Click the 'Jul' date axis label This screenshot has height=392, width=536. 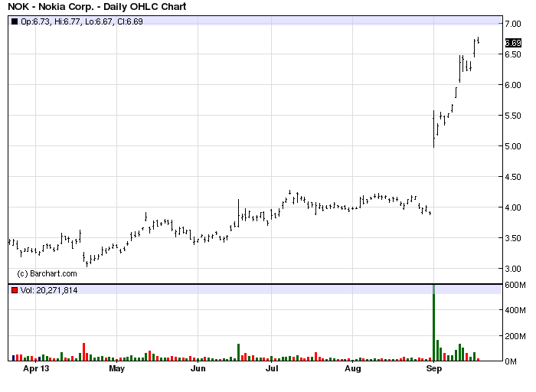point(272,369)
